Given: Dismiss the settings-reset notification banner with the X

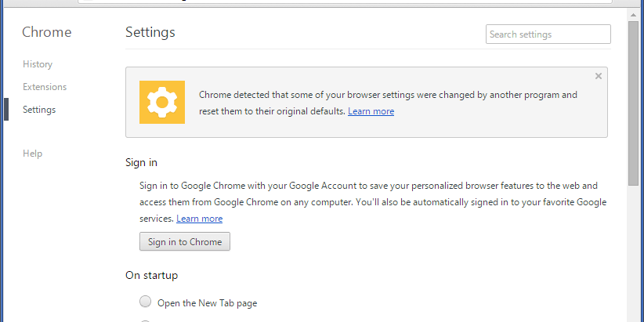Looking at the screenshot, I should 599,76.
